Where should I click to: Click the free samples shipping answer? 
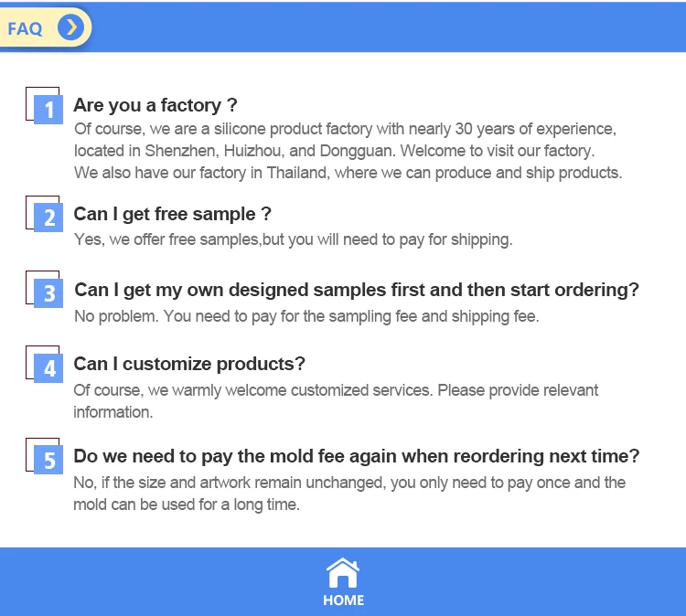pyautogui.click(x=293, y=239)
